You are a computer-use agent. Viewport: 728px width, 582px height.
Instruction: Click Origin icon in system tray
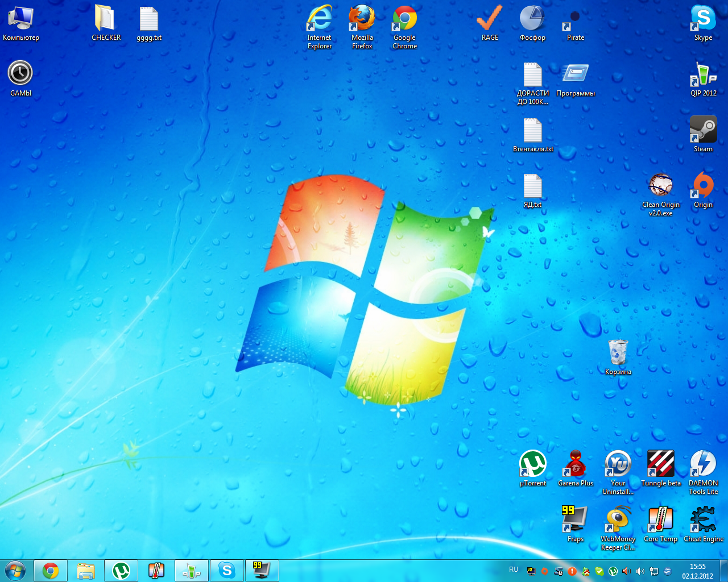pos(544,571)
